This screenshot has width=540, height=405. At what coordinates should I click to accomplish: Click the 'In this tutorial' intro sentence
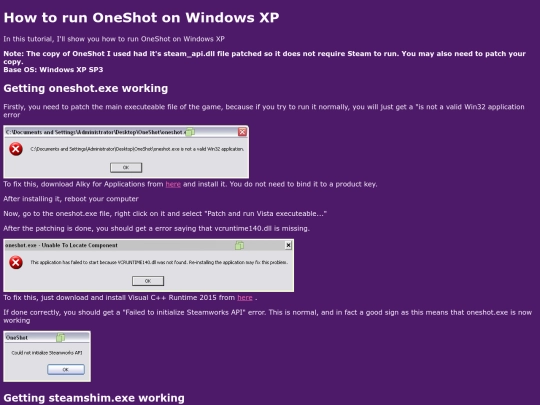pos(114,39)
